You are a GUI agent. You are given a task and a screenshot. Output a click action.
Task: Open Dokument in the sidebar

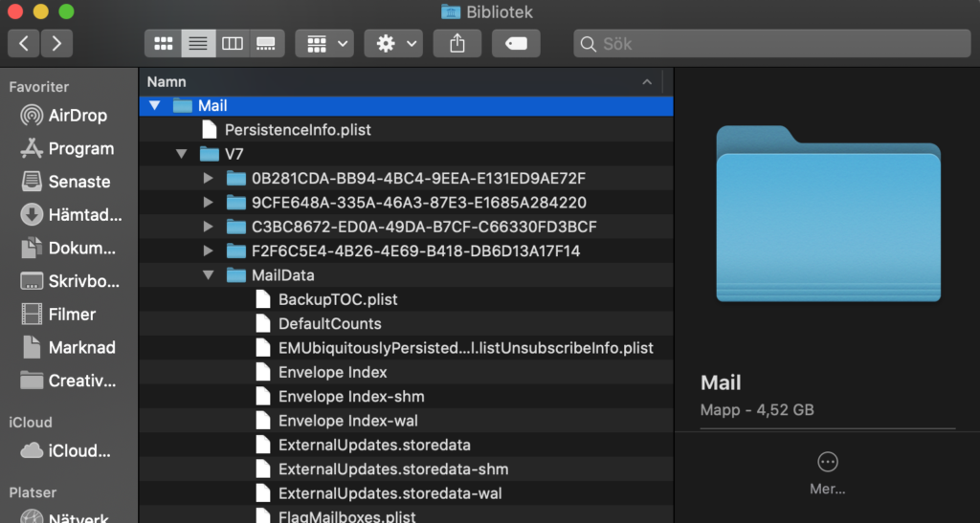[x=69, y=248]
